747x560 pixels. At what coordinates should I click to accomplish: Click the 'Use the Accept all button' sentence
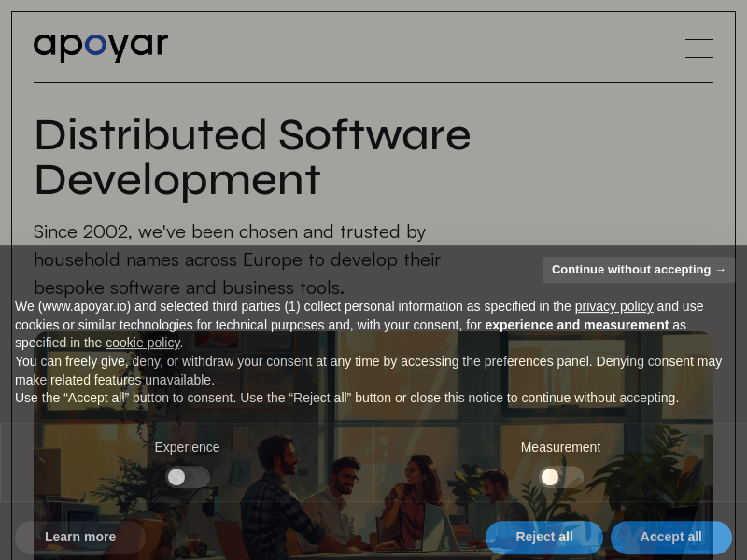coord(345,398)
